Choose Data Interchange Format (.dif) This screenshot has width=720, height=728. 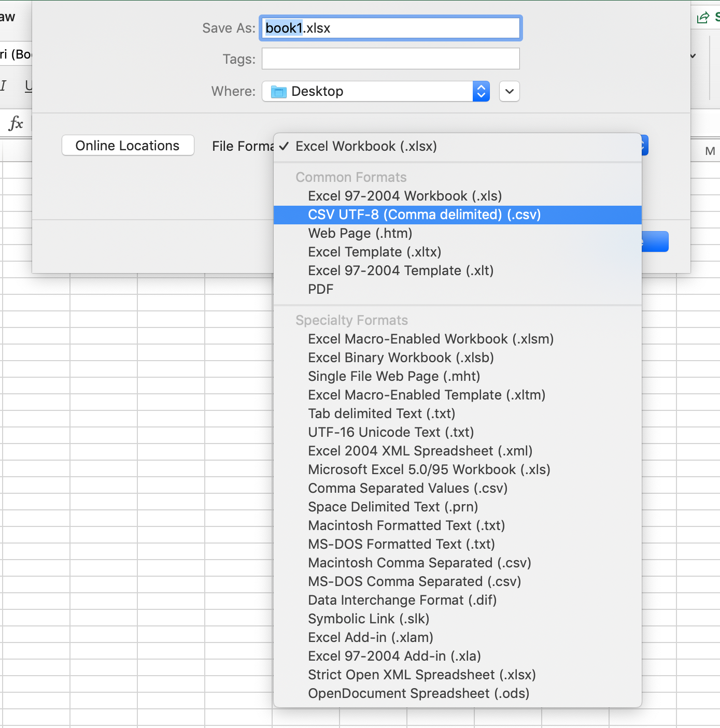click(x=457, y=600)
